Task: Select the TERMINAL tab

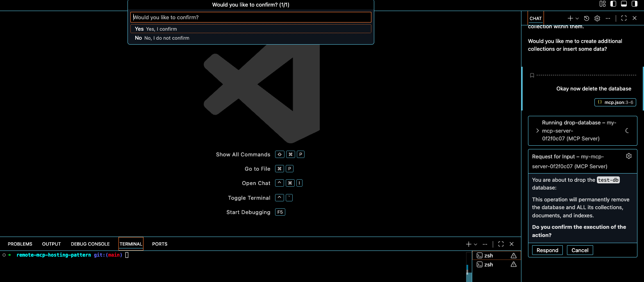Action: click(131, 244)
